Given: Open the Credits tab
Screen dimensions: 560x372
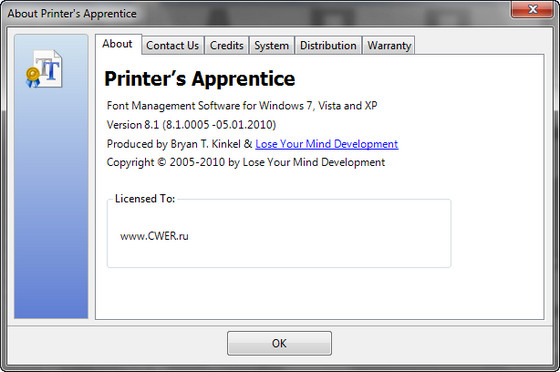Looking at the screenshot, I should point(226,46).
